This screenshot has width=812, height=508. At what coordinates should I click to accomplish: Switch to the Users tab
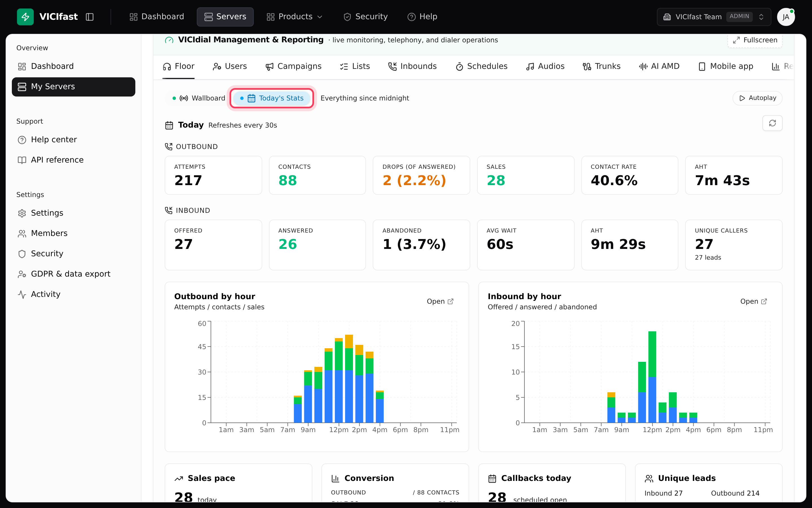230,67
